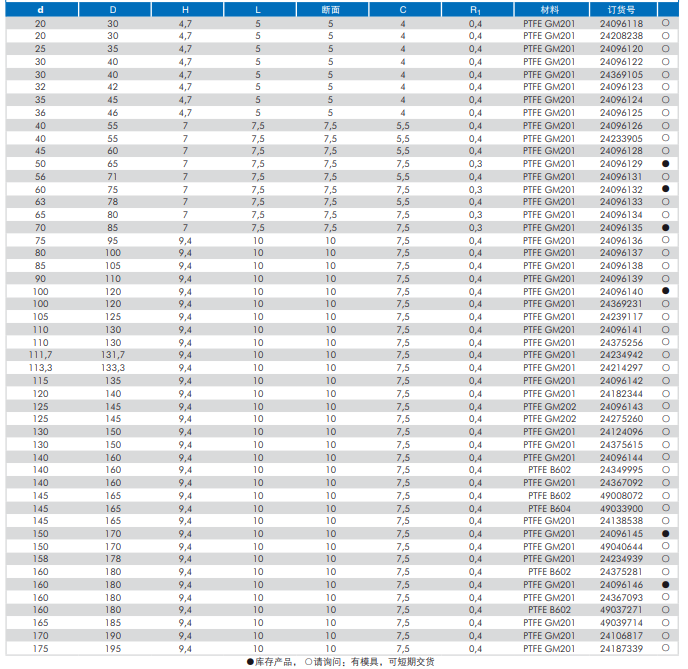
Task: Select the "H" column header
Action: (185, 9)
